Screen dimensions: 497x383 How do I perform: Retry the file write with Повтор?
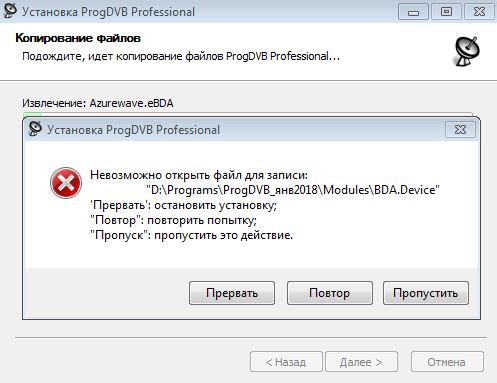329,293
